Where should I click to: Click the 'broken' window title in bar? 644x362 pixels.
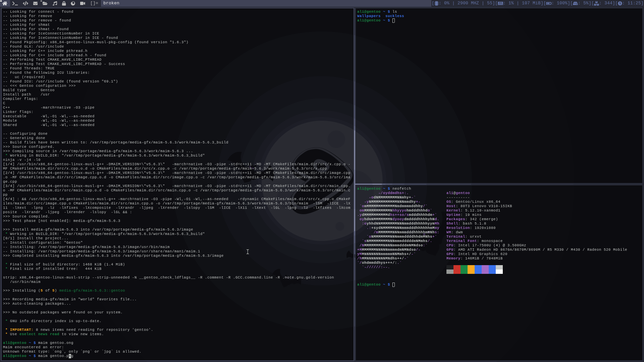pos(111,3)
